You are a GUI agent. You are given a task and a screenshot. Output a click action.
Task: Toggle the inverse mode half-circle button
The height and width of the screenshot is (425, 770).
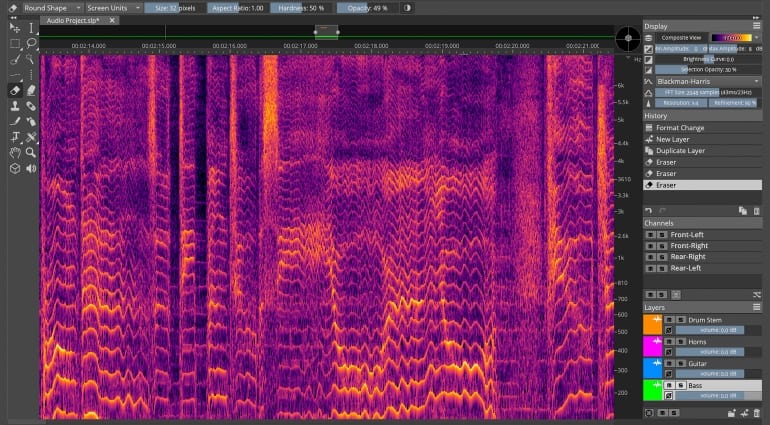tap(407, 8)
